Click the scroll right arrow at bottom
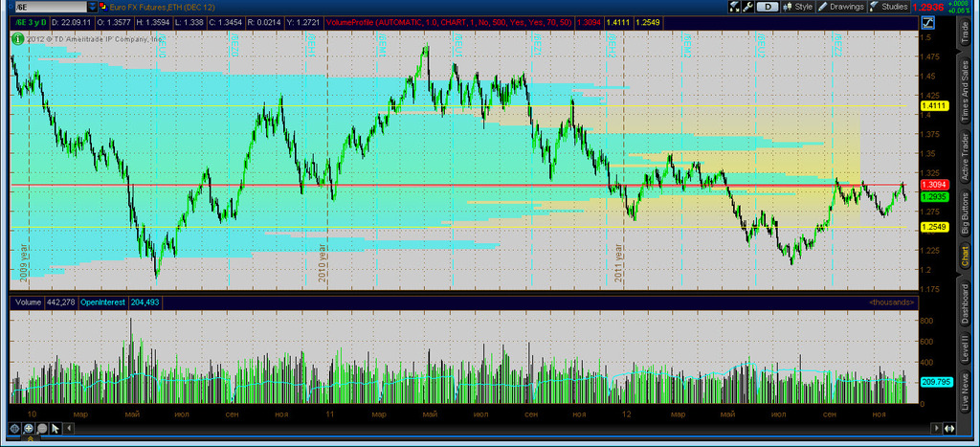This screenshot has height=447, width=980. coord(936,428)
